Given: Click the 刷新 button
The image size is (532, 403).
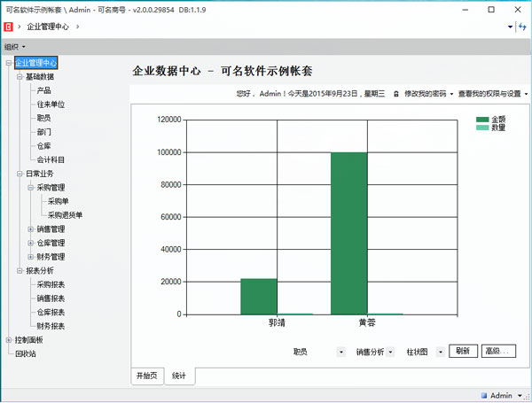Looking at the screenshot, I should [x=463, y=351].
